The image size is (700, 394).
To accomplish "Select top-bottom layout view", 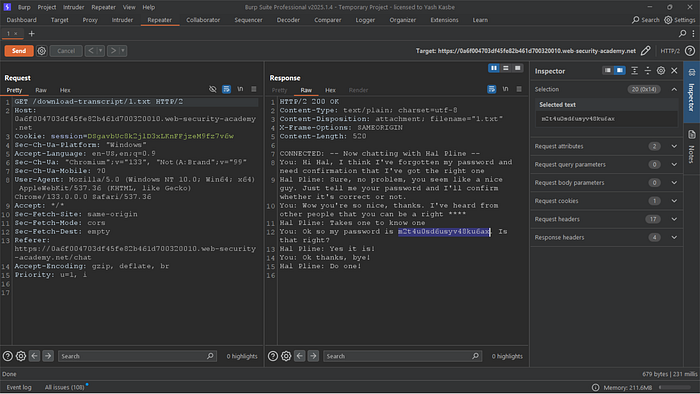I will (506, 68).
